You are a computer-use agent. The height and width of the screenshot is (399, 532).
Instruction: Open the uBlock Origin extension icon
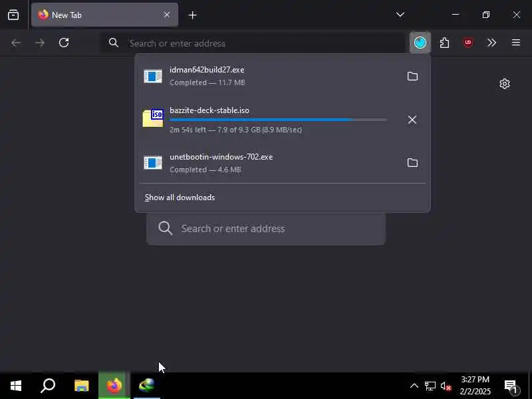coord(468,43)
